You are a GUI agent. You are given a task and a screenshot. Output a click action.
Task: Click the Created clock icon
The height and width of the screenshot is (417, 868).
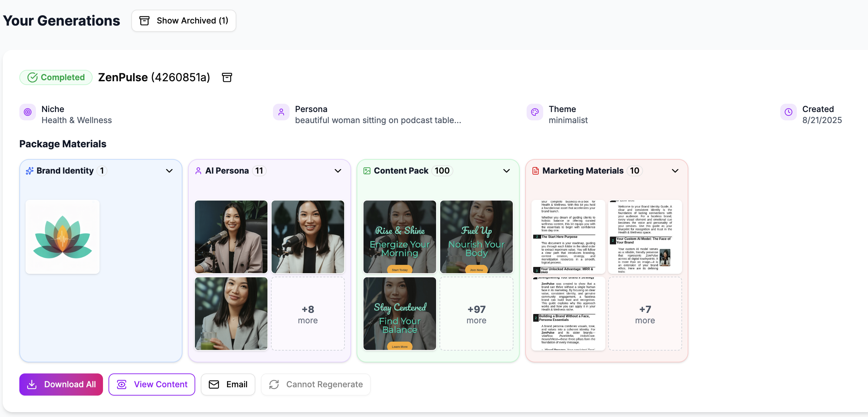tap(789, 112)
